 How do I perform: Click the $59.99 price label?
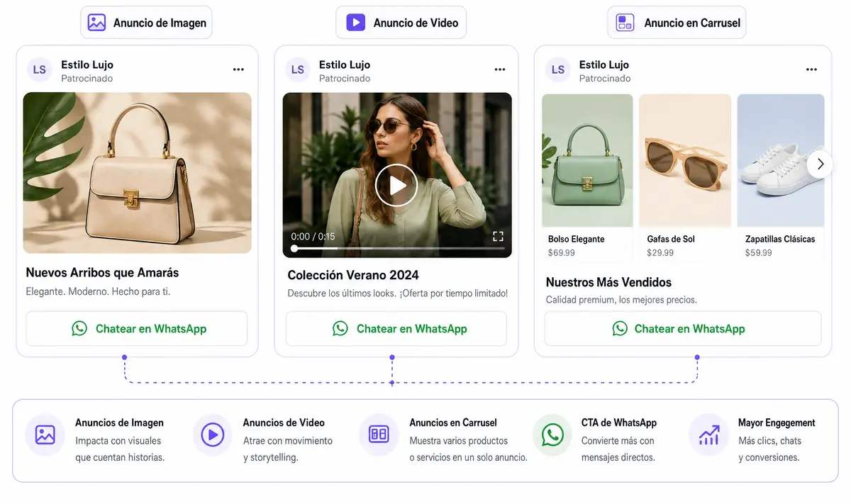coord(759,252)
